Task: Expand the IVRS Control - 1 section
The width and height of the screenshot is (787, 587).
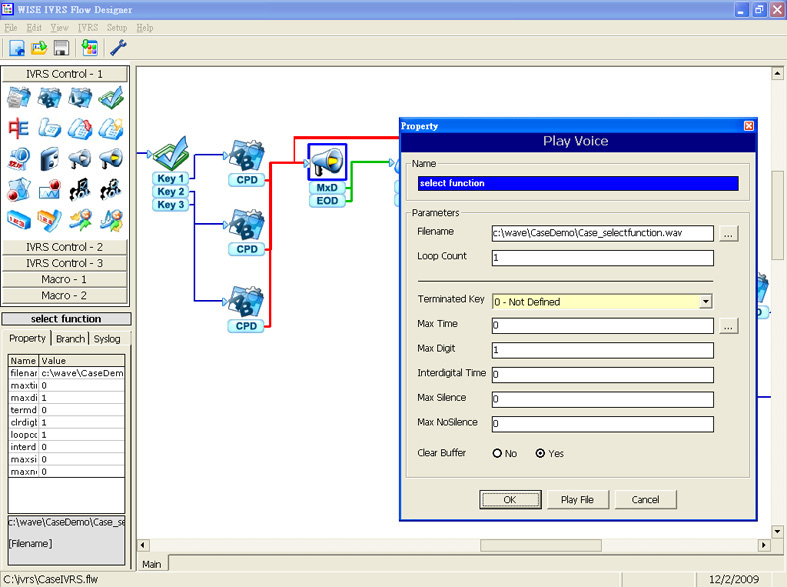Action: [65, 74]
